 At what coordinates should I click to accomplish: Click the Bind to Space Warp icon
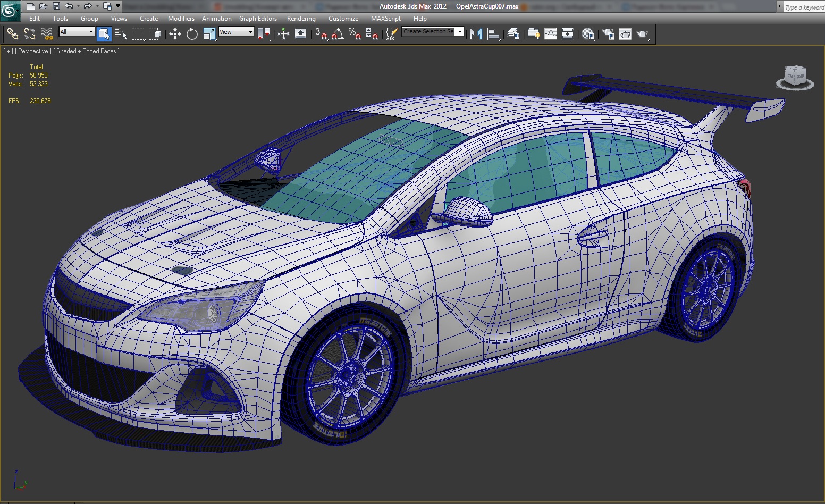[x=47, y=34]
